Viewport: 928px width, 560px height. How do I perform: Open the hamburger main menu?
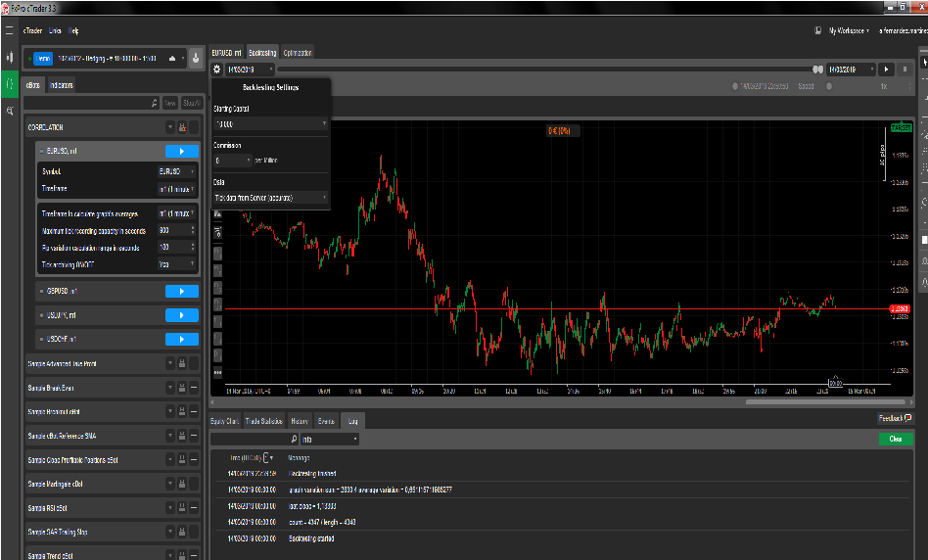(x=9, y=31)
